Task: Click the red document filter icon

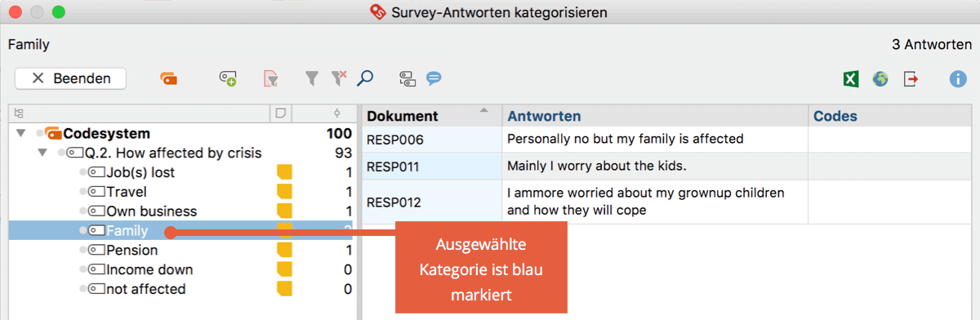Action: click(270, 78)
